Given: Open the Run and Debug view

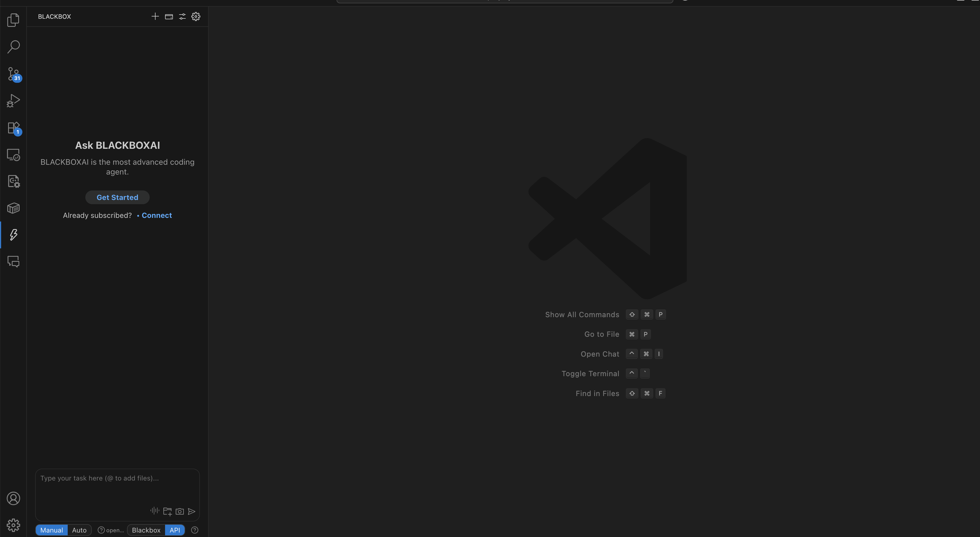Looking at the screenshot, I should (13, 101).
